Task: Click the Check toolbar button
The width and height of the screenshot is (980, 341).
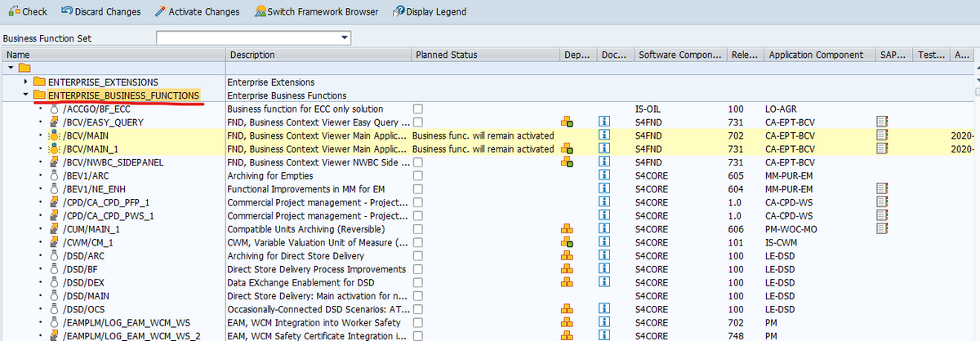Action: (x=27, y=11)
